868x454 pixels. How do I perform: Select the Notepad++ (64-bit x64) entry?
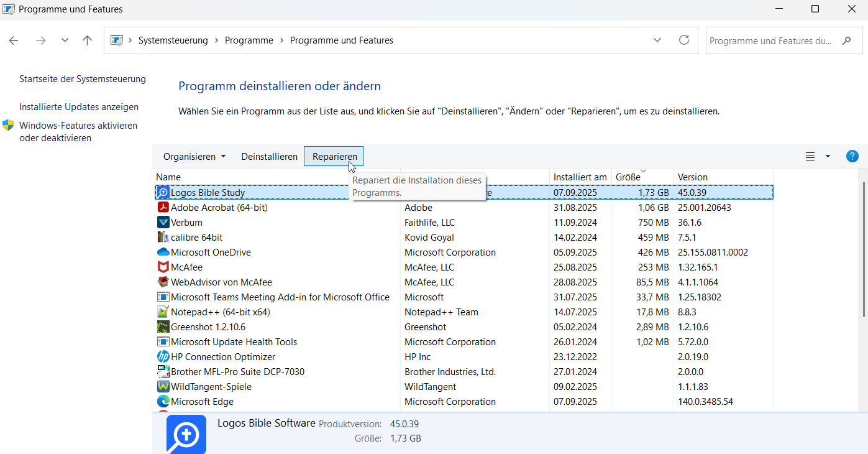(x=221, y=312)
